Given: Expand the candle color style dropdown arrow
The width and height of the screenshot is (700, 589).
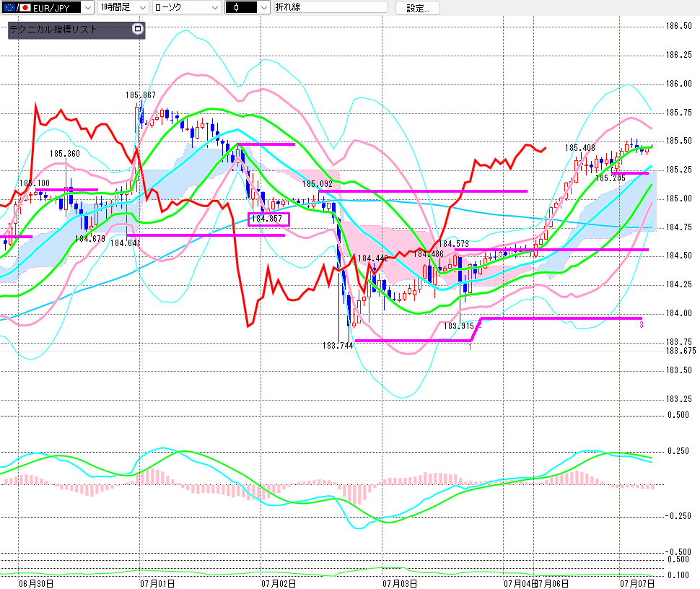Looking at the screenshot, I should click(x=264, y=8).
